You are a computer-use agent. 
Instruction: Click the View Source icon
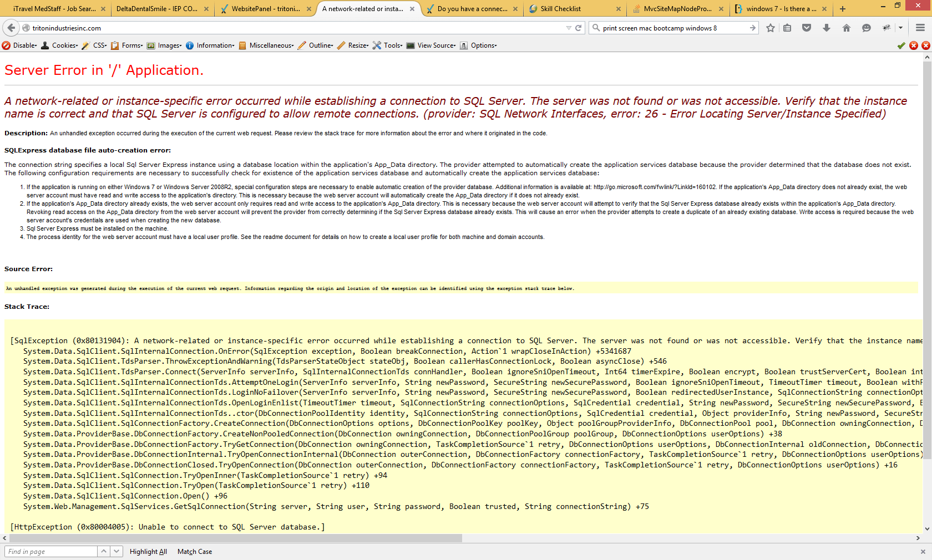coord(411,45)
